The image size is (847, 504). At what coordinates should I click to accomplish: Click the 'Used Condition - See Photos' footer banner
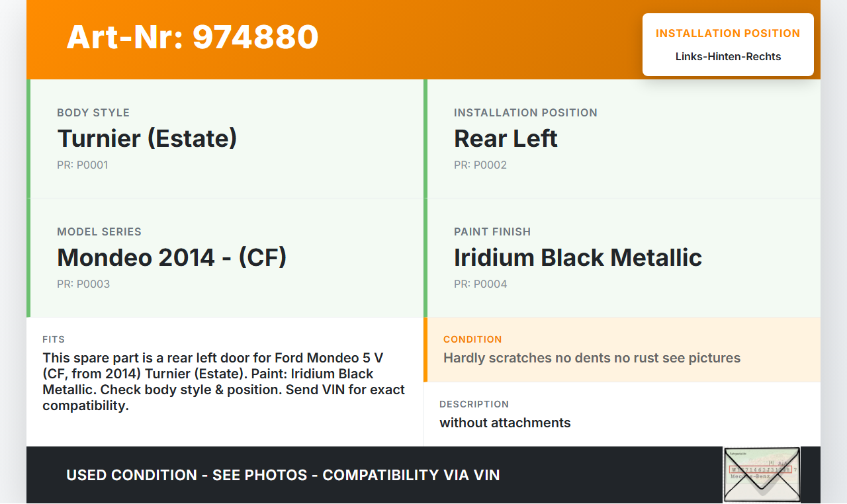point(283,475)
